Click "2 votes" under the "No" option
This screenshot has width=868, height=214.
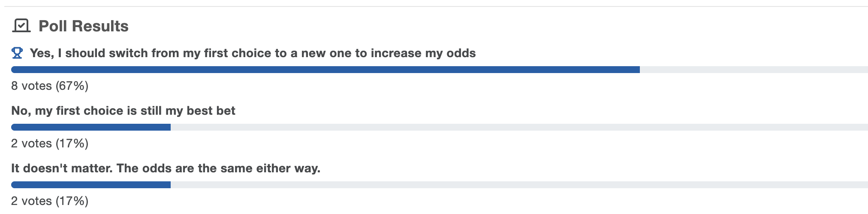[31, 144]
